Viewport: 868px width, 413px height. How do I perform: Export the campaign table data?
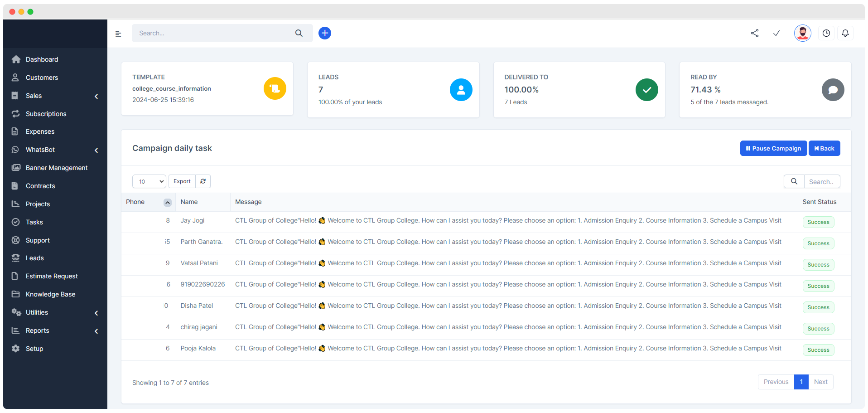tap(182, 181)
